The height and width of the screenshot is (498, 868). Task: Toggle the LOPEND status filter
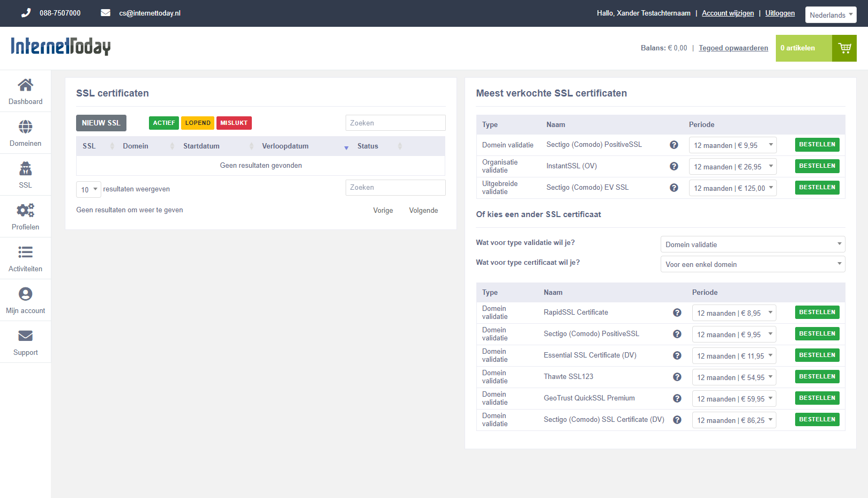(198, 123)
